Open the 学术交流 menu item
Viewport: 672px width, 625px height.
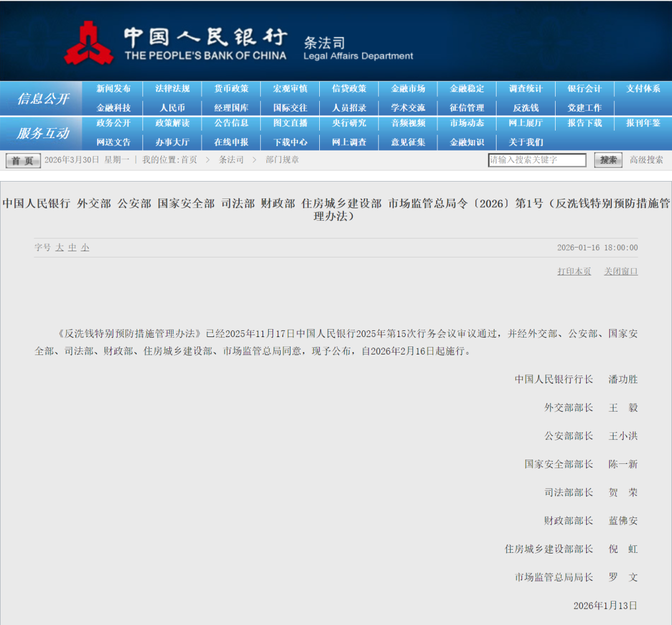point(408,108)
